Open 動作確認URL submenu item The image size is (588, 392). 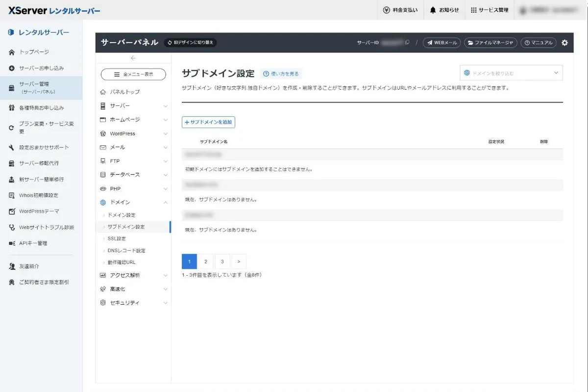tap(122, 262)
